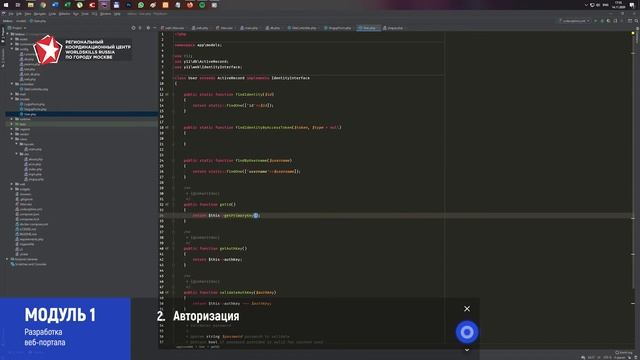Open the Windows Start menu

coord(6,5)
